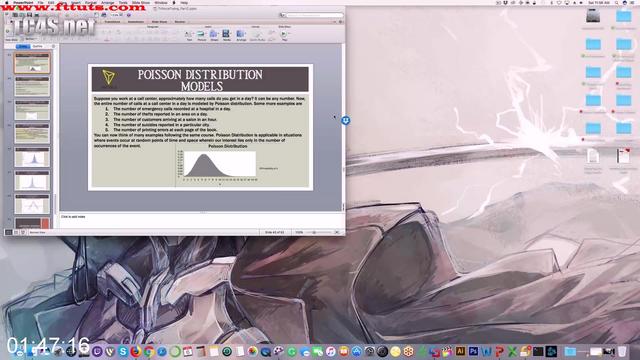Click the search field in the PowerPoint toolbar
The height and width of the screenshot is (360, 640).
tap(314, 15)
